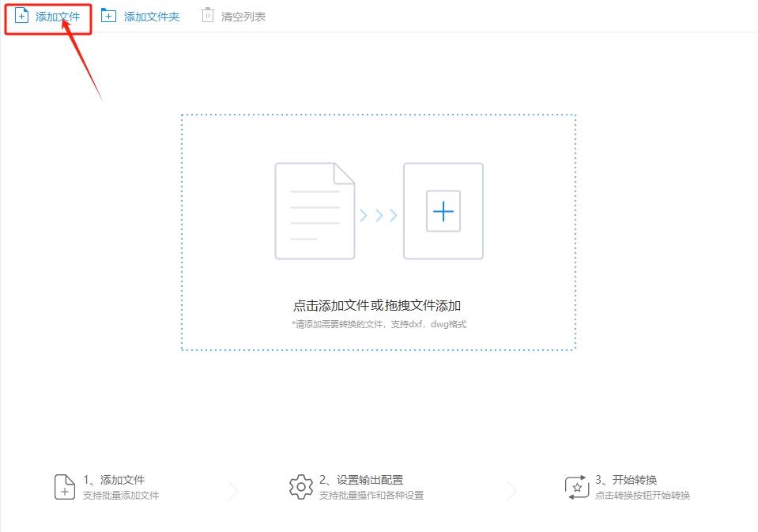
Task: Click the step 1 file-with-plus icon
Action: point(63,488)
